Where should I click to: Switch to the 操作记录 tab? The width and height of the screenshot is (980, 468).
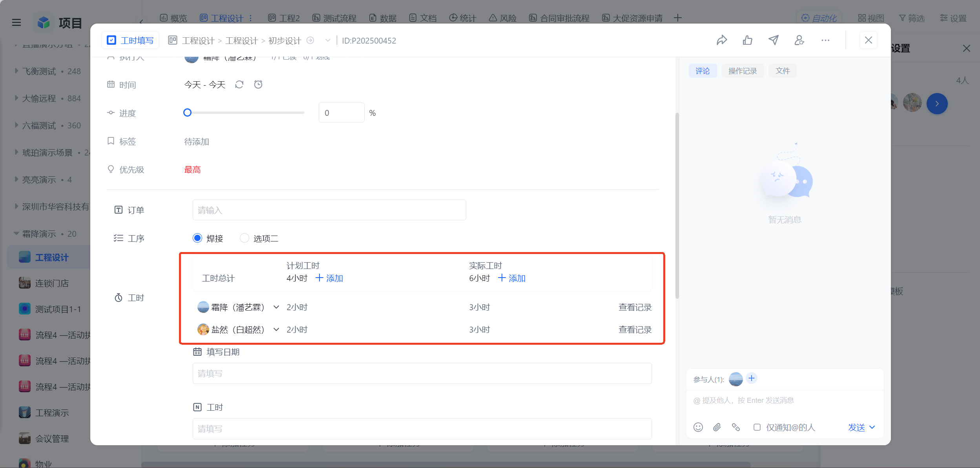coord(743,71)
